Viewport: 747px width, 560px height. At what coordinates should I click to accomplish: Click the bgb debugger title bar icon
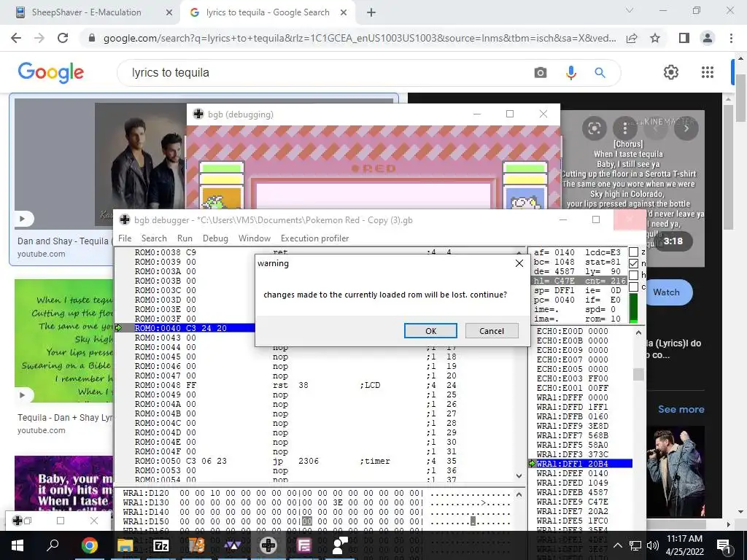[x=125, y=219]
